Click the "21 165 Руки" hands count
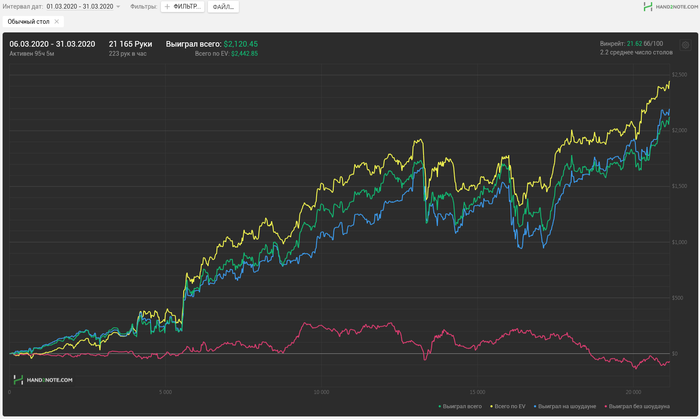 point(130,44)
